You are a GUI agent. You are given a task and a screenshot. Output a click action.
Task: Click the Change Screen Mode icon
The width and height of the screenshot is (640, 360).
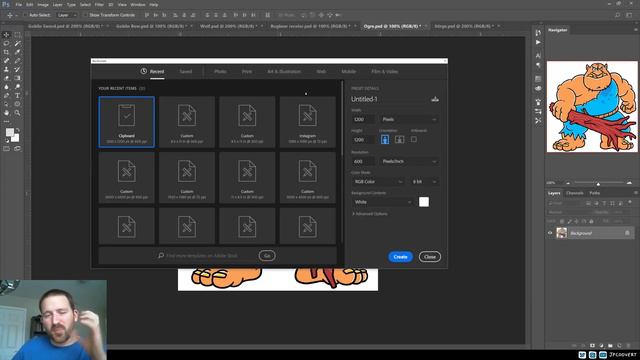pos(17,149)
